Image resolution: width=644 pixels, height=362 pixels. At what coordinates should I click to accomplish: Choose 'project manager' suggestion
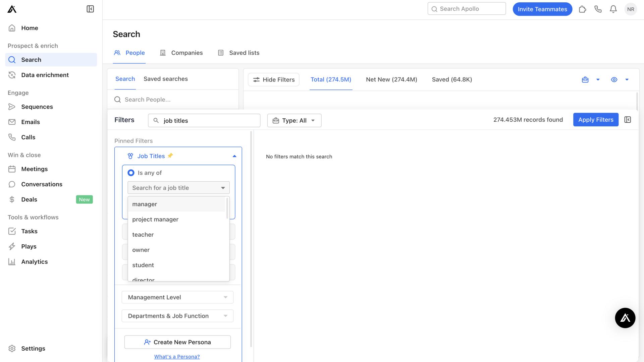click(176, 220)
